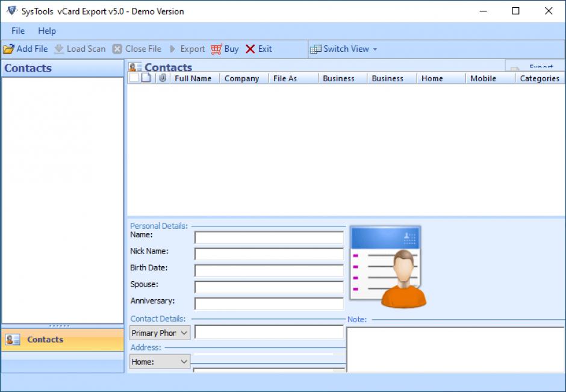Maximize the vCard Export window
Screen dimensions: 566x392
click(x=515, y=11)
